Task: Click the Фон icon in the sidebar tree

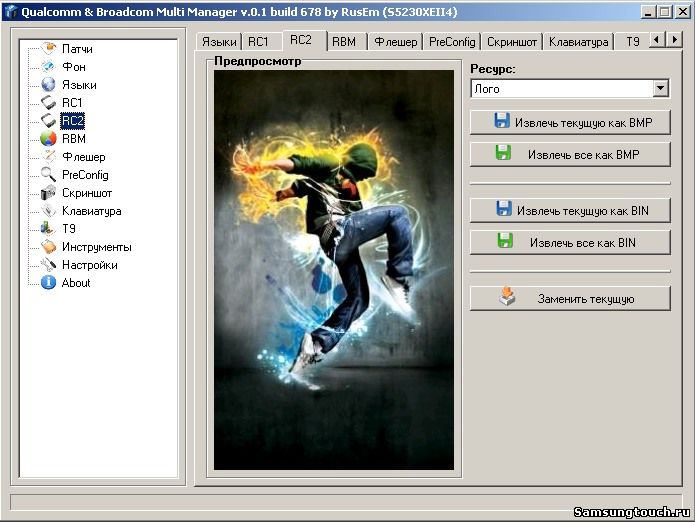Action: [x=48, y=66]
